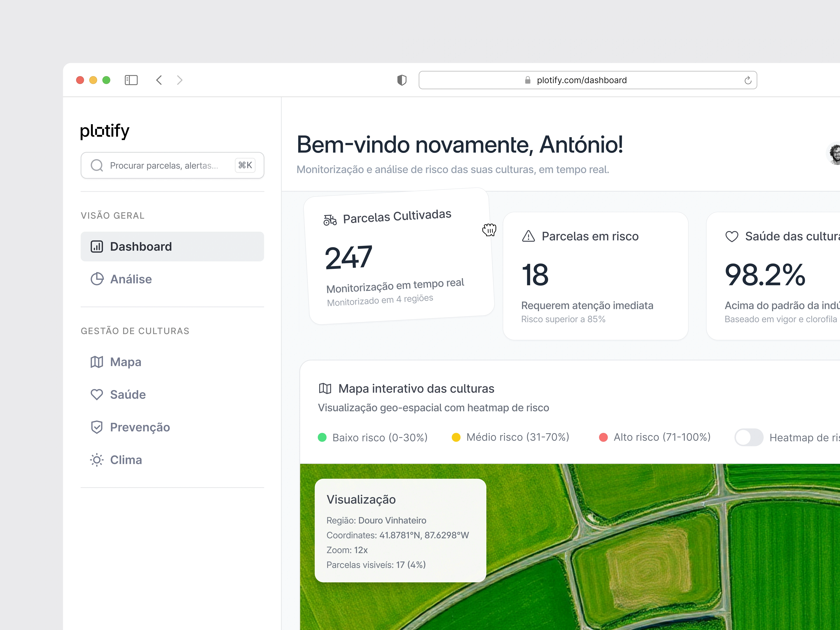Open the Análise sidebar item
840x630 pixels.
click(x=131, y=279)
